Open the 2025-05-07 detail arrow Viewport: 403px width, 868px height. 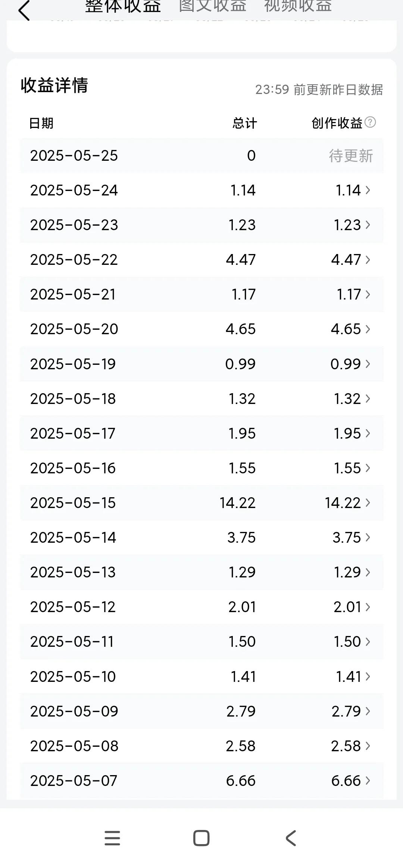[x=368, y=780]
